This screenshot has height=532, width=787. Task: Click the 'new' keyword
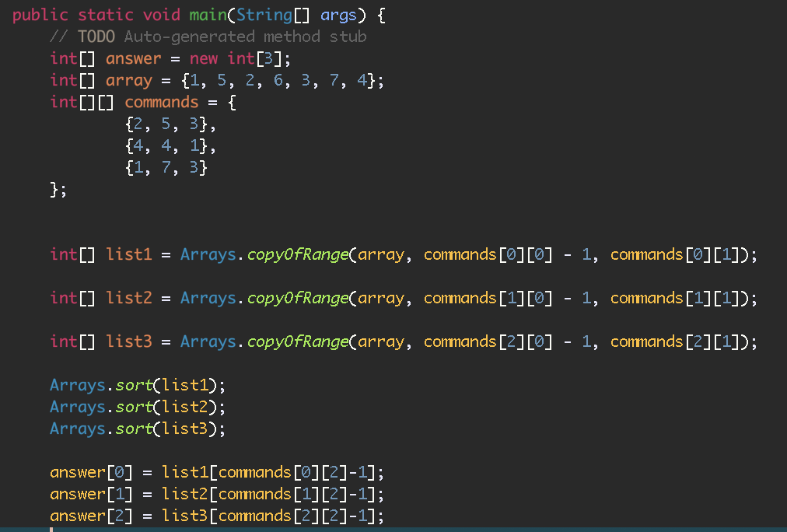coord(204,58)
